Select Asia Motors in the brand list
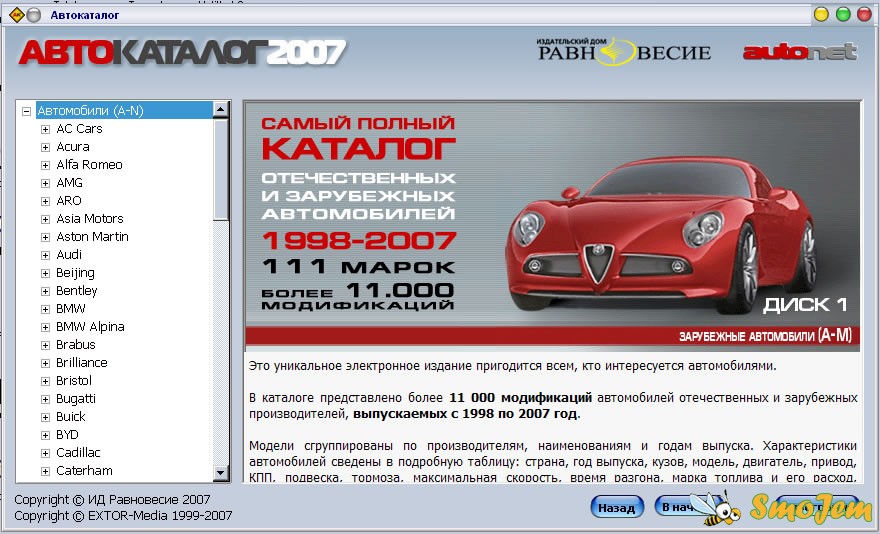 click(90, 218)
